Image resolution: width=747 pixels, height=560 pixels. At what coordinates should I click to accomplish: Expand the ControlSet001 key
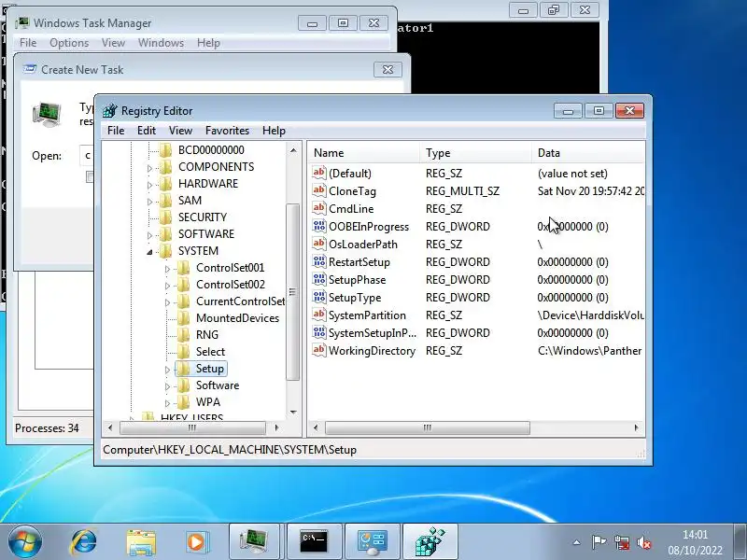167,269
